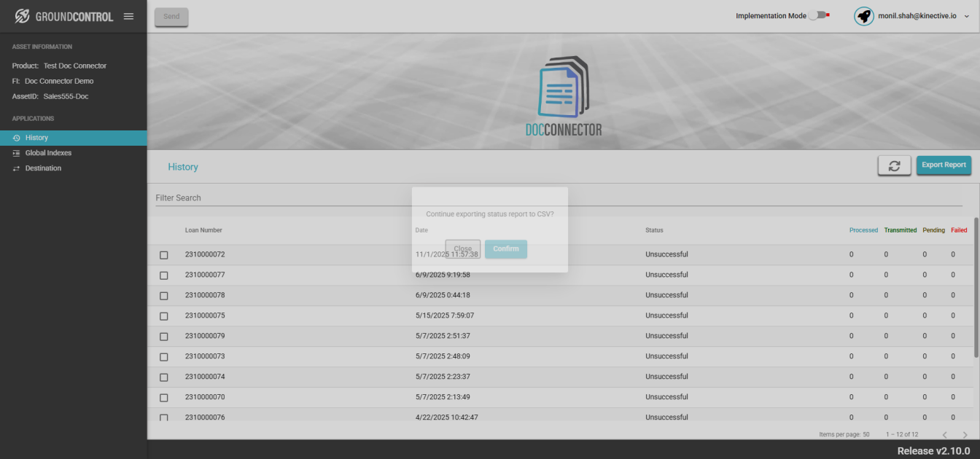Click the 'Sales555-Doc' AssetID text
Viewport: 980px width, 459px height.
(x=66, y=96)
